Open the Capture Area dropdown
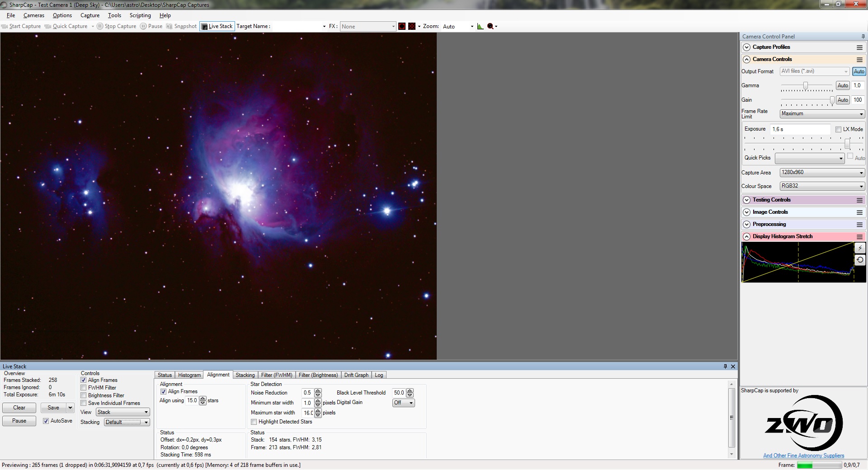868x470 pixels. tap(822, 173)
